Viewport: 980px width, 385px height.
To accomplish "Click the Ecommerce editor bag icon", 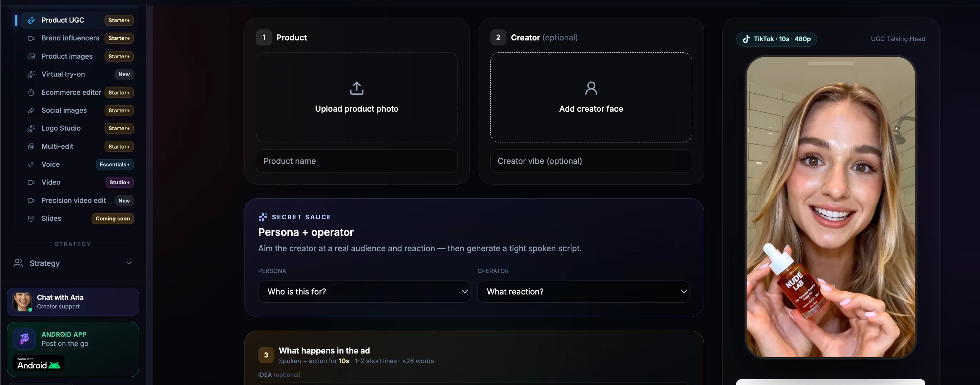I will pos(31,93).
